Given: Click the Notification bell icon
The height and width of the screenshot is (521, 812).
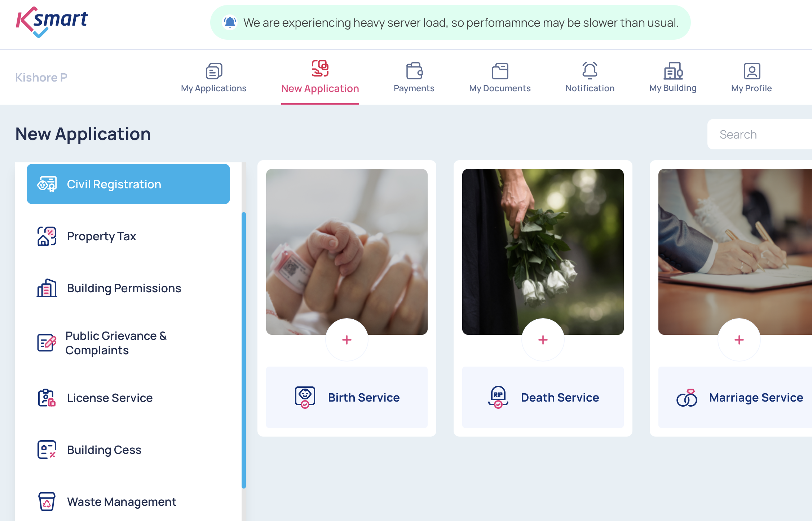Looking at the screenshot, I should [590, 71].
